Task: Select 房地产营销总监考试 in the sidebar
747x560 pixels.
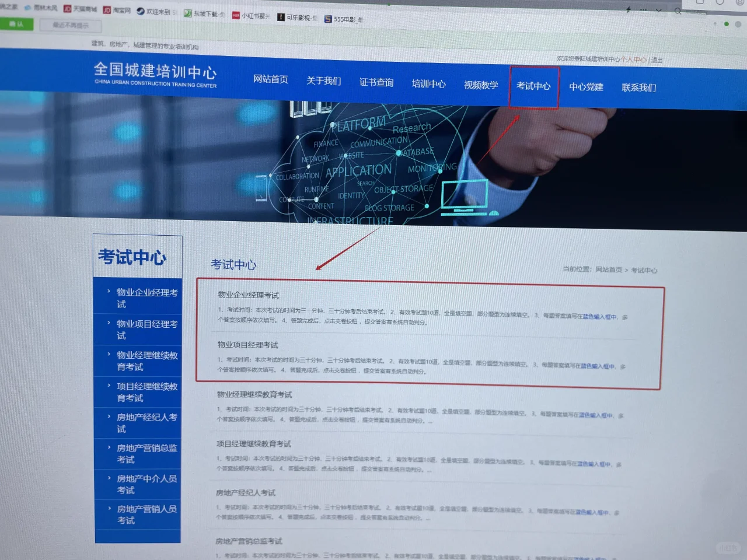Action: (x=138, y=454)
